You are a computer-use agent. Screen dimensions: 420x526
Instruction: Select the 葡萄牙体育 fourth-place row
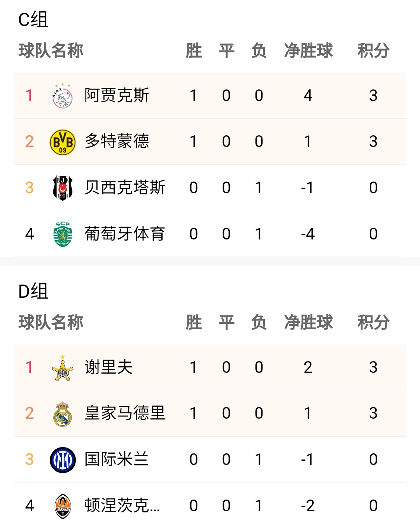click(210, 234)
